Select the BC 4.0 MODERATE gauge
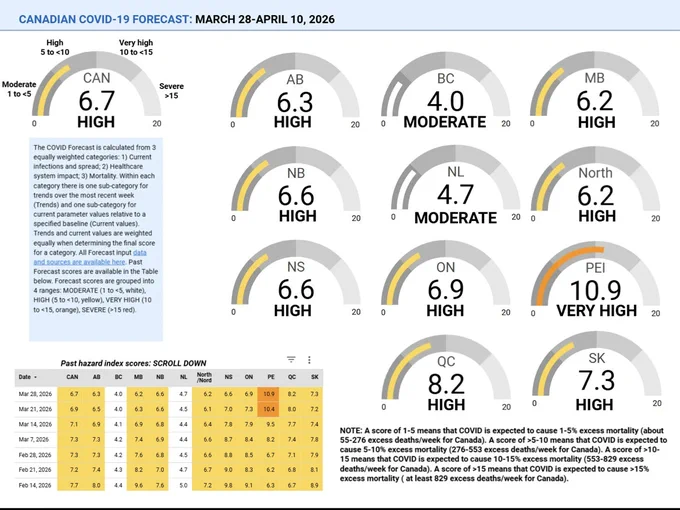Image resolution: width=680 pixels, height=510 pixels. [445, 90]
